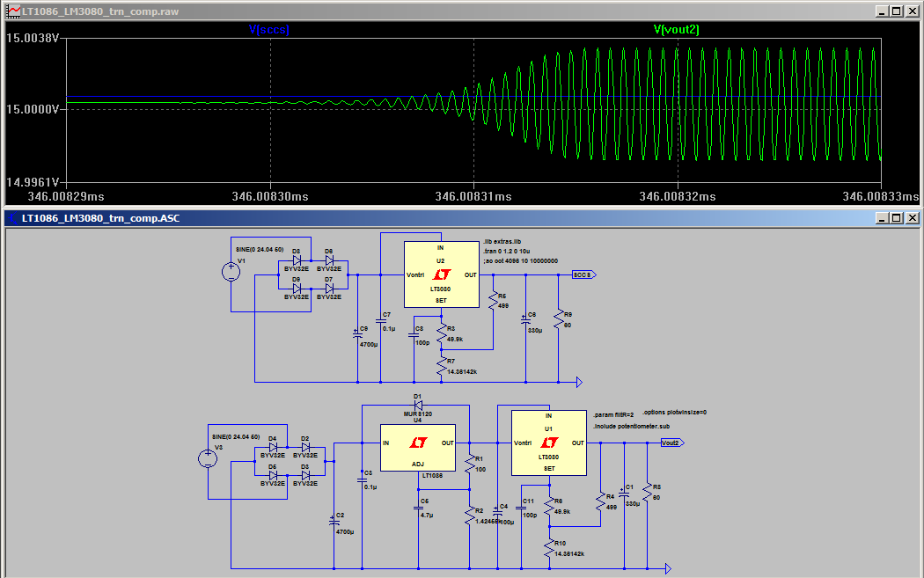
Task: Select the 100p capacitor beside U2's SET pin
Action: click(414, 335)
